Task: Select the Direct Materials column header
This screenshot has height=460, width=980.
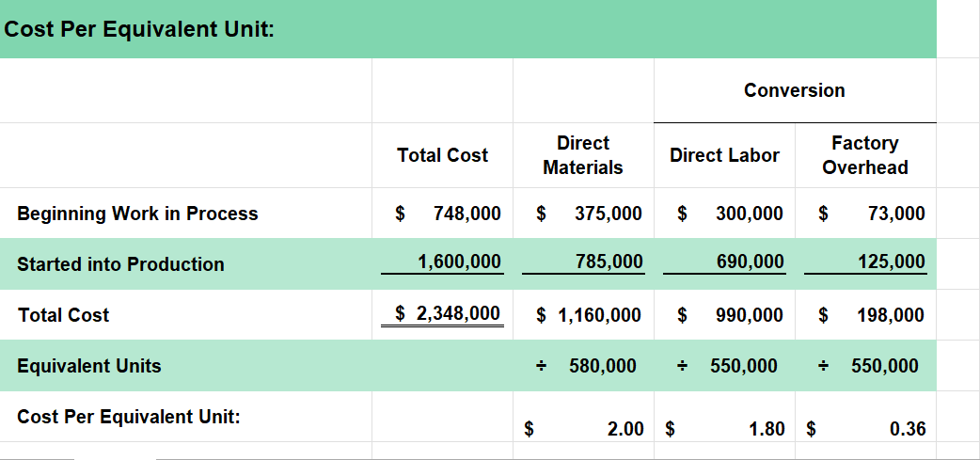Action: 583,155
